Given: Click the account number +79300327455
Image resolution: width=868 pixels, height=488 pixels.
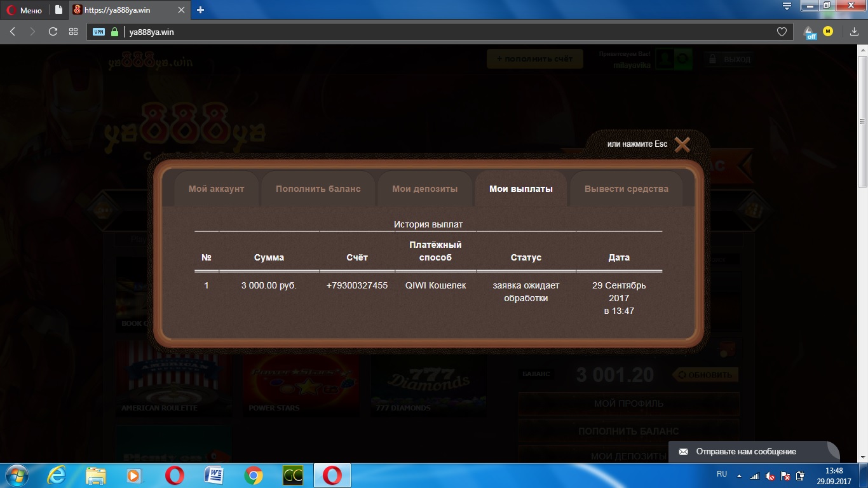Looking at the screenshot, I should click(357, 286).
